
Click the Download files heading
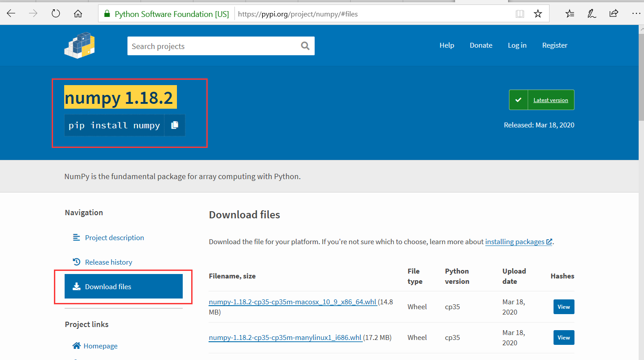pos(244,215)
